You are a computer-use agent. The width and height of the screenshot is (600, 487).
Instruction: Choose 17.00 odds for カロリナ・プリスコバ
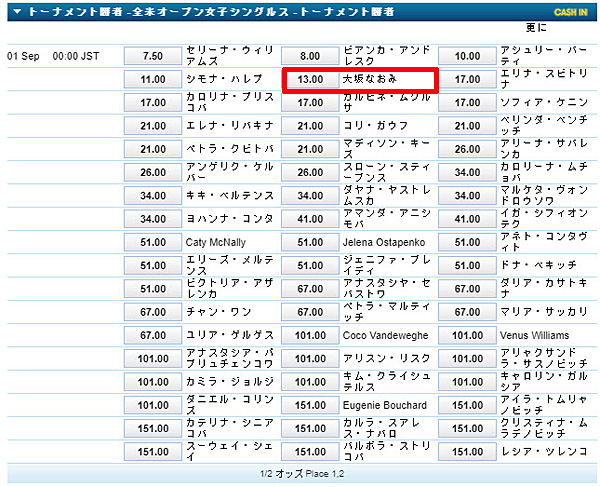[x=153, y=103]
